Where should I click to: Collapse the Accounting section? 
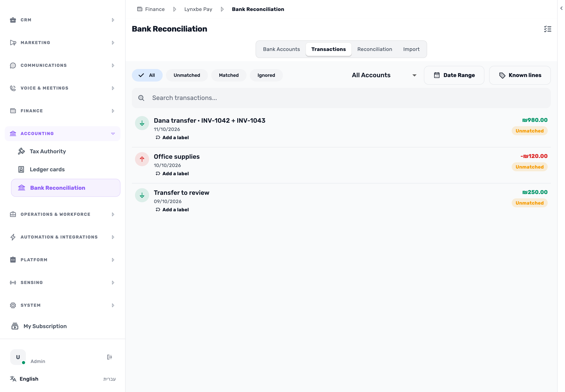pyautogui.click(x=62, y=134)
